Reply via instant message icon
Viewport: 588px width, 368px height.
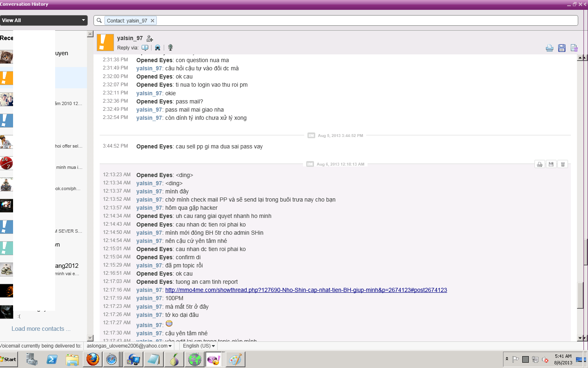(145, 48)
